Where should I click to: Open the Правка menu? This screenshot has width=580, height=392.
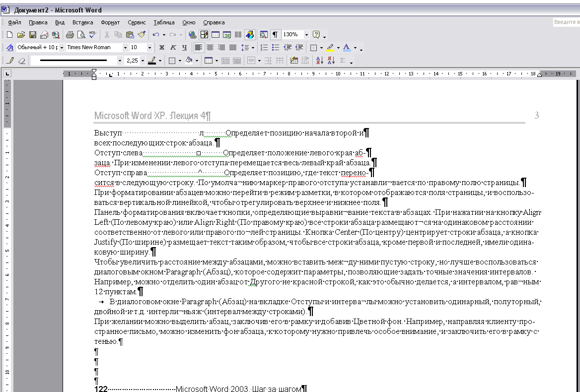(38, 22)
